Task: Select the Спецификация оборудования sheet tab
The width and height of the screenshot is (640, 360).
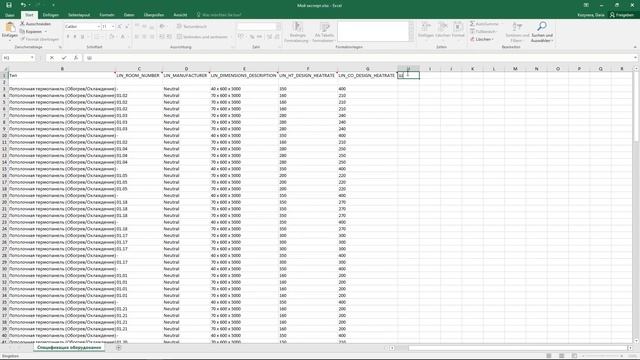Action: (69, 348)
